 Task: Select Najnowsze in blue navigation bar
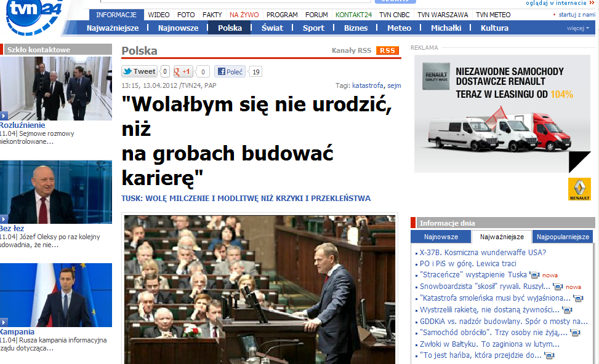(178, 28)
